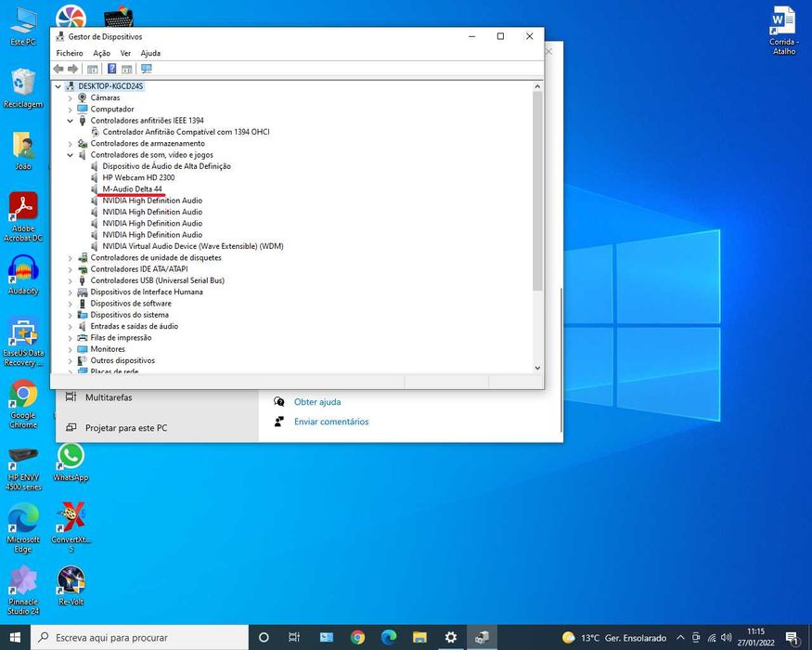Expand the Câmaras category
The height and width of the screenshot is (650, 812).
70,97
